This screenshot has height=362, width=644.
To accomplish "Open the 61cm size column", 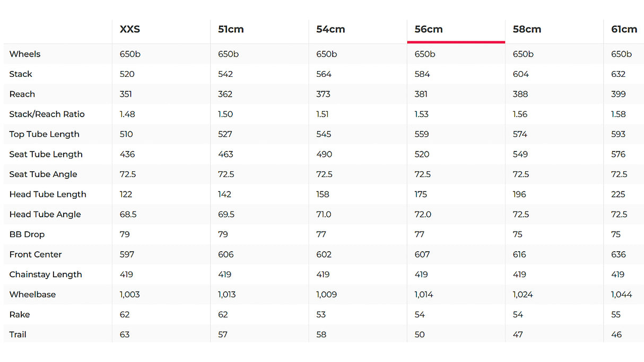I will [624, 30].
